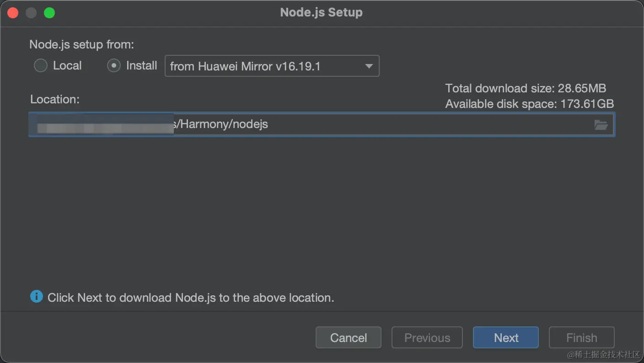This screenshot has height=363, width=644.
Task: Click the Finish button
Action: (x=581, y=337)
